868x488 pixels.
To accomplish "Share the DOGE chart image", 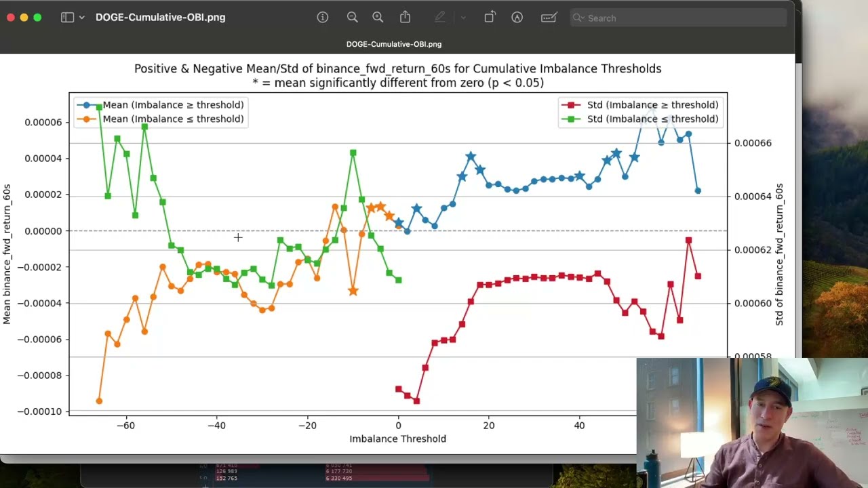I will (406, 17).
